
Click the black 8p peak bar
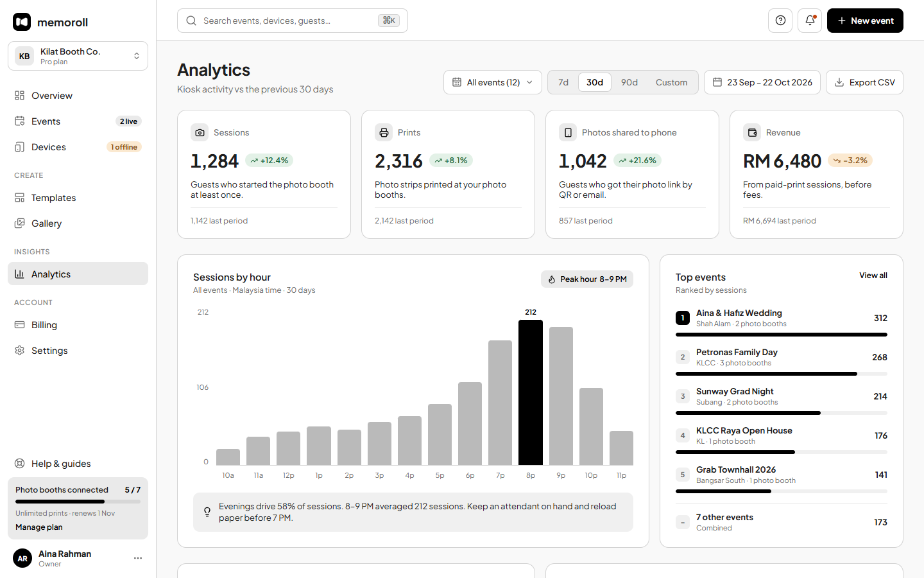tap(531, 392)
